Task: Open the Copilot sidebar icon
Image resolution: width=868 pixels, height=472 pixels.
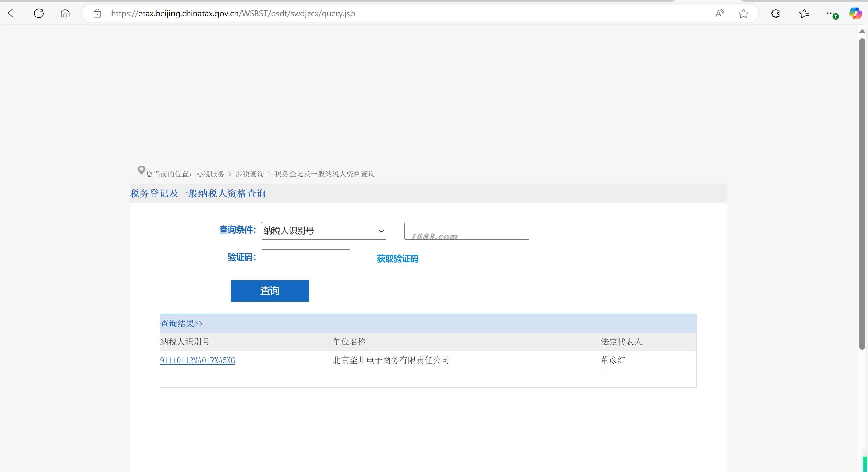Action: pyautogui.click(x=855, y=13)
